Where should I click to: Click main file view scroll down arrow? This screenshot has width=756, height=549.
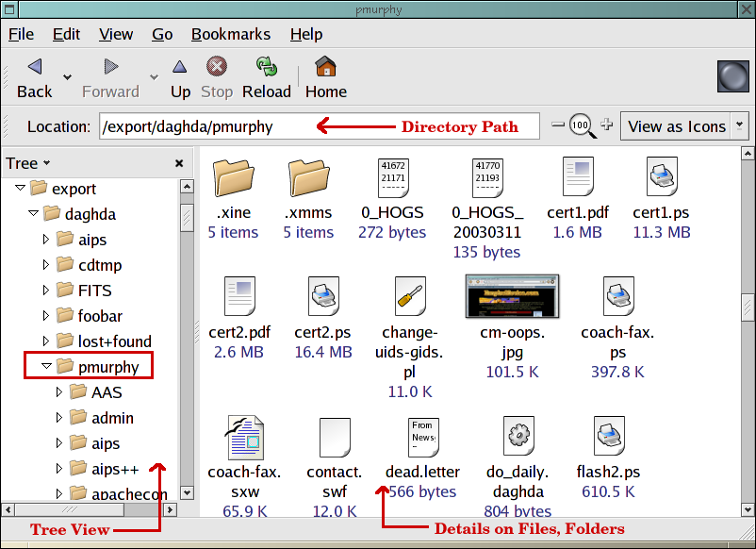pos(748,509)
